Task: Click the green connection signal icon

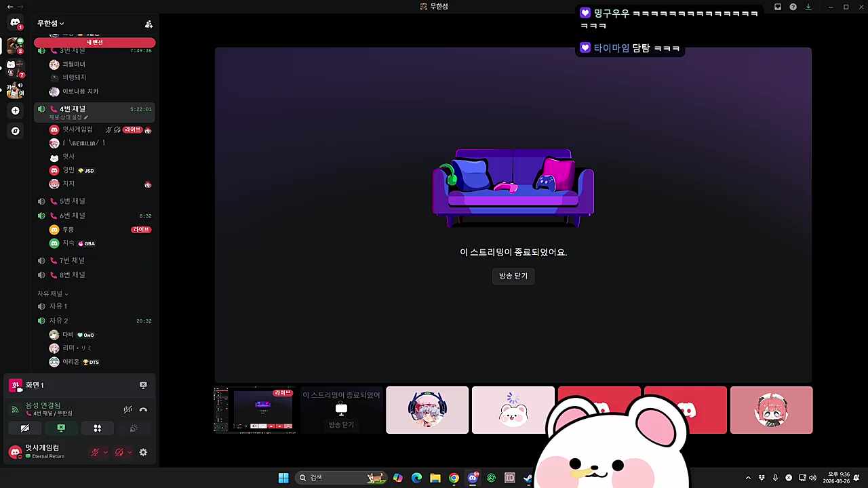Action: pyautogui.click(x=15, y=409)
